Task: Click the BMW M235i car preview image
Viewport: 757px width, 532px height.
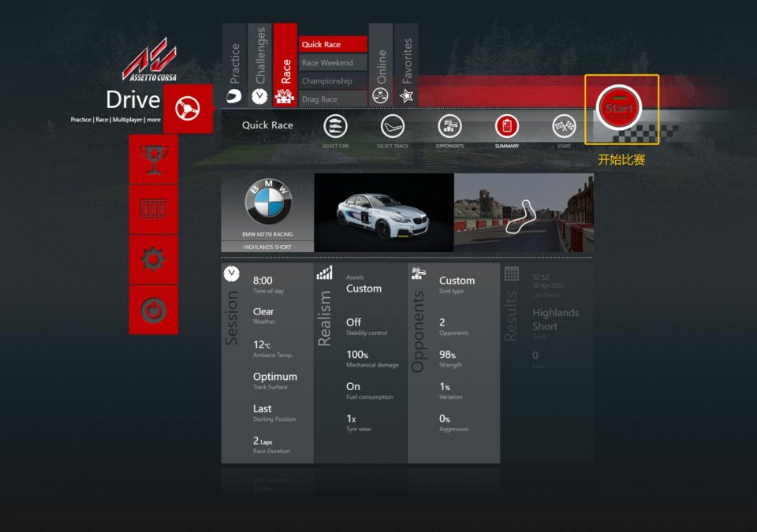Action: 384,213
